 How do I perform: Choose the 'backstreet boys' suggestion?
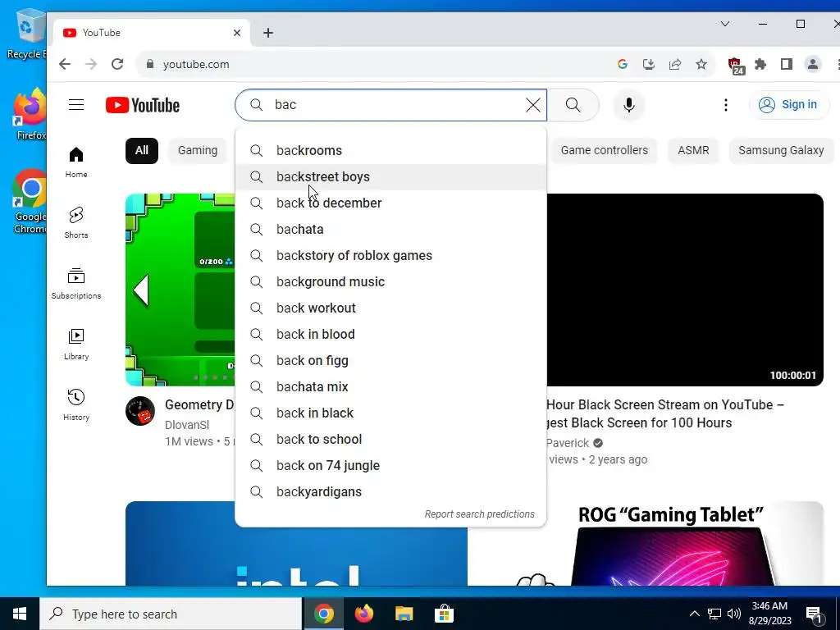pos(390,177)
